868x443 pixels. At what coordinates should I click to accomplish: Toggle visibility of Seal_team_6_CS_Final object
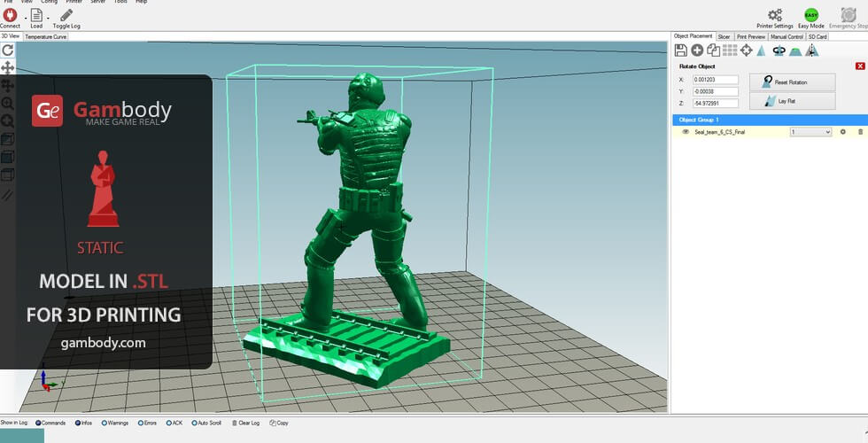click(686, 132)
